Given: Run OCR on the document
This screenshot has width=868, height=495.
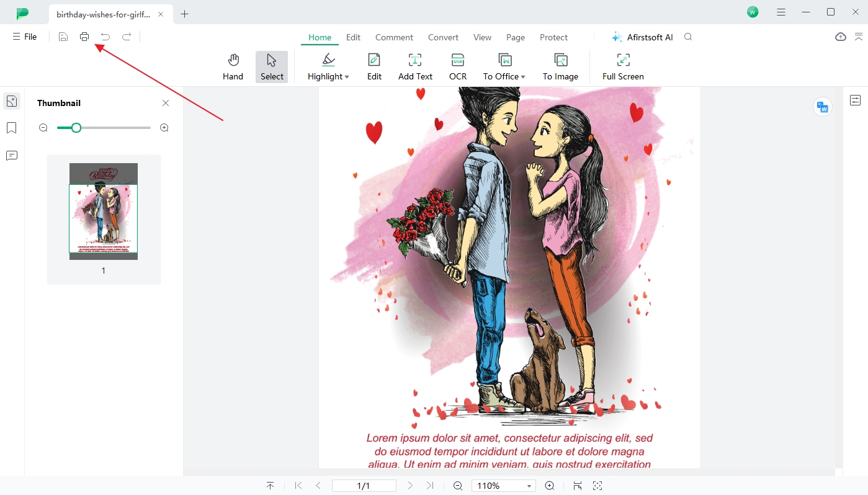Looking at the screenshot, I should (x=458, y=67).
